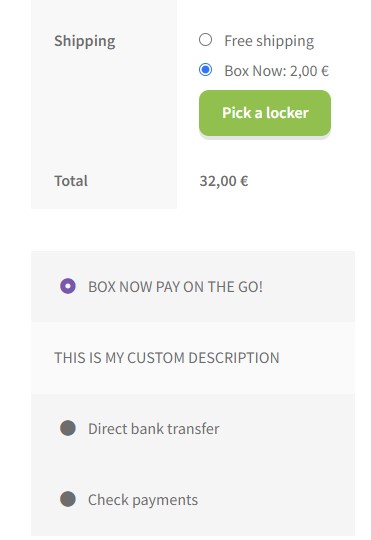Choose BOX NOW PAY ON THE GO radio
The image size is (371, 540).
68,286
